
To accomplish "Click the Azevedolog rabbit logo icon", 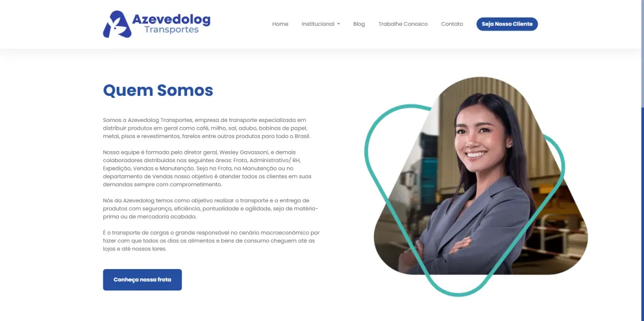I will tap(117, 24).
